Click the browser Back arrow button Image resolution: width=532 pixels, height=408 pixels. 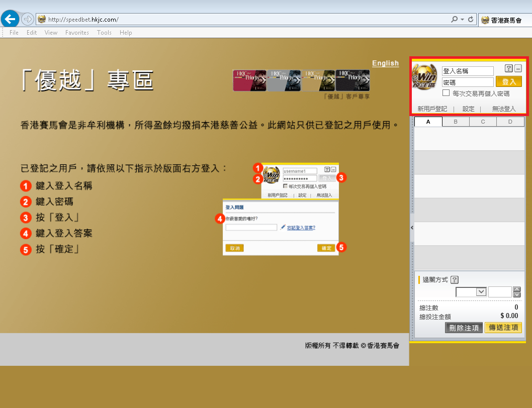(10, 20)
